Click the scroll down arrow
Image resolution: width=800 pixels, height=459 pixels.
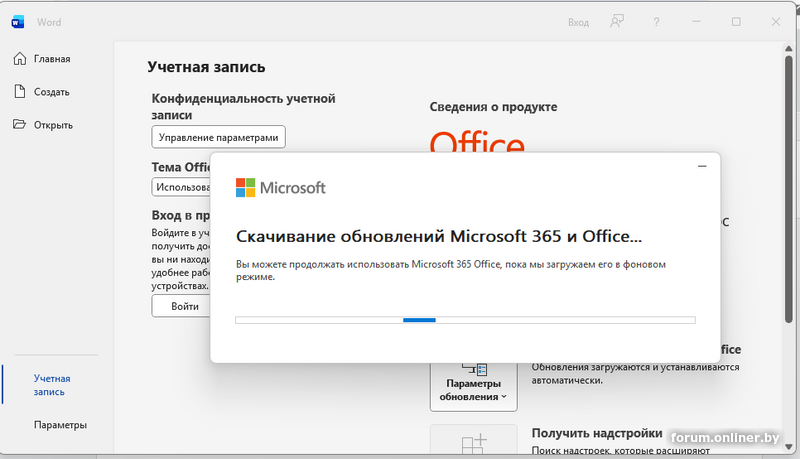pos(789,447)
